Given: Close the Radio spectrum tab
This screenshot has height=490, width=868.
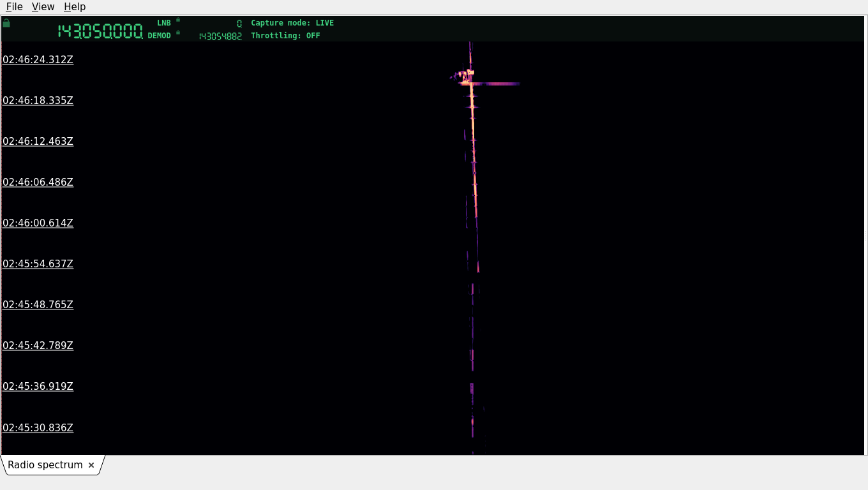Looking at the screenshot, I should (91, 465).
